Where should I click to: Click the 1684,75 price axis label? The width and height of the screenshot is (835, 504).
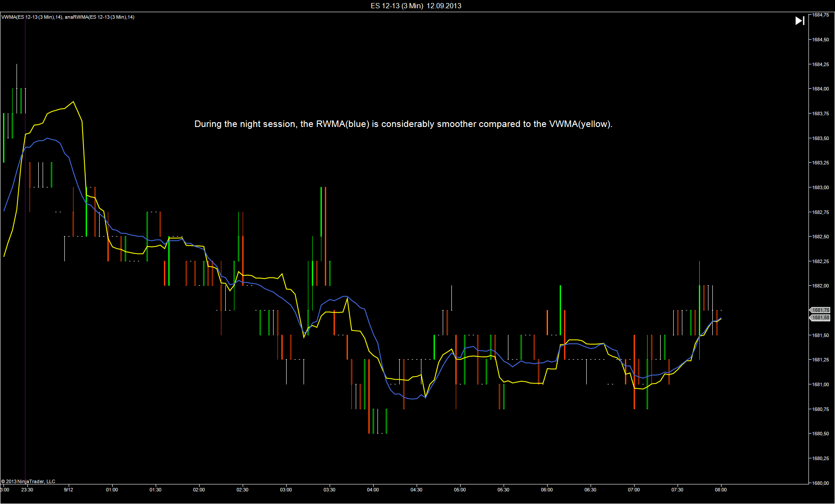pos(821,15)
